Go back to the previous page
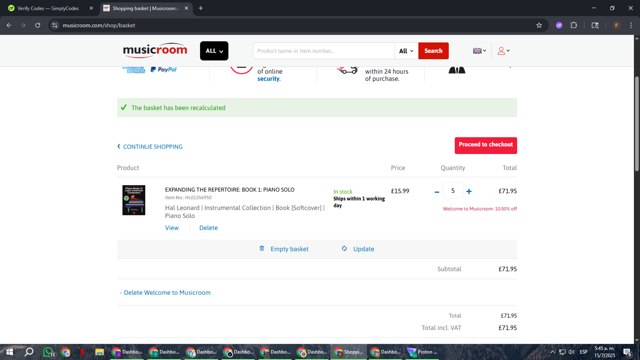Screen dimensions: 640x360 point(9,25)
